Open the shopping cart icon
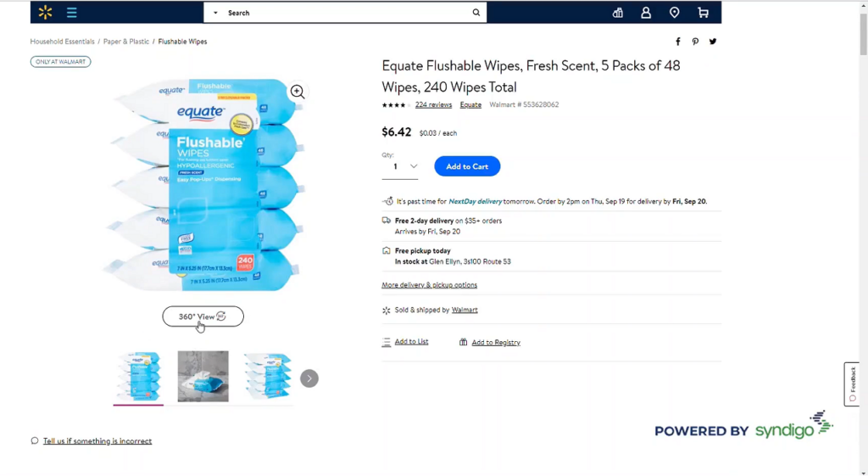This screenshot has height=476, width=868. coord(703,13)
